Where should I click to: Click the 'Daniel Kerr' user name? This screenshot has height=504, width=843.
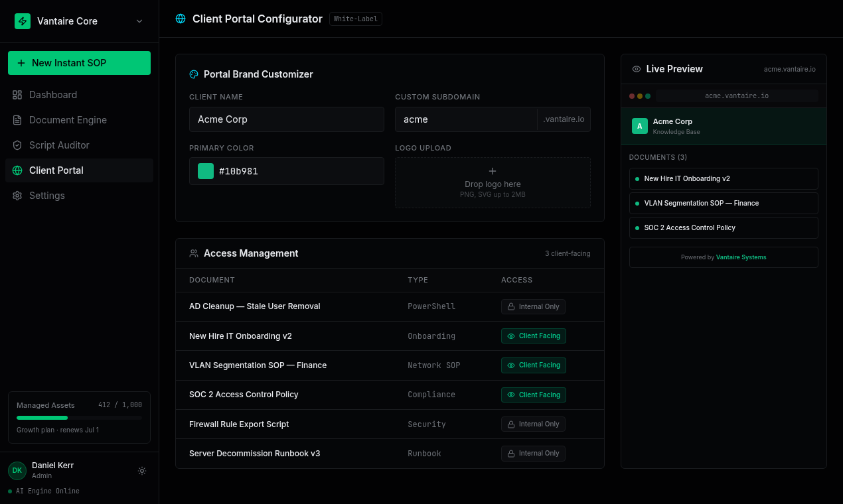click(52, 466)
